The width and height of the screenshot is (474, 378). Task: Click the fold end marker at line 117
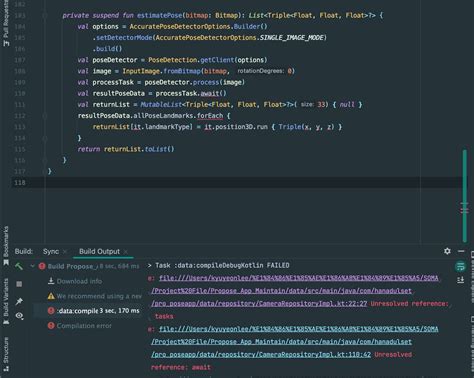[45, 171]
